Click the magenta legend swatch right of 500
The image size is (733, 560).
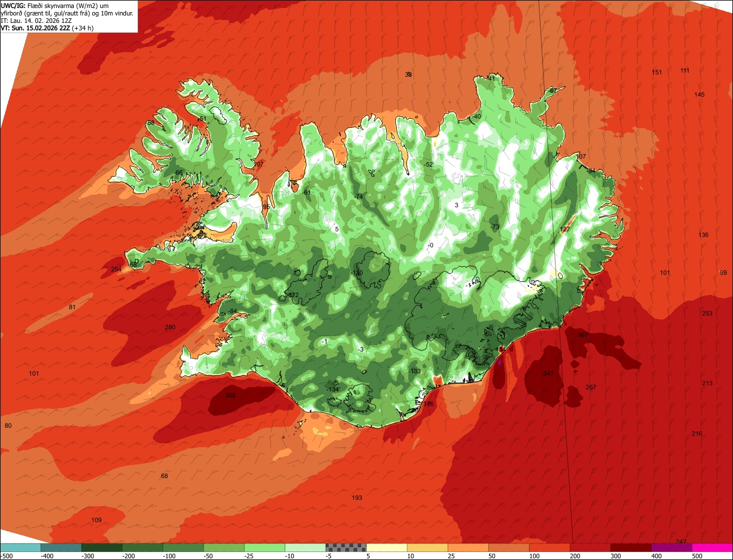[x=712, y=547]
